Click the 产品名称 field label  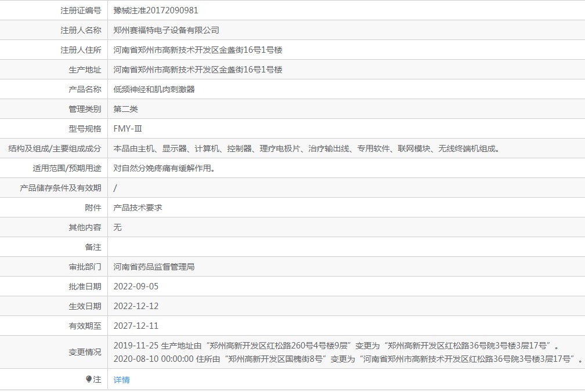pyautogui.click(x=85, y=89)
